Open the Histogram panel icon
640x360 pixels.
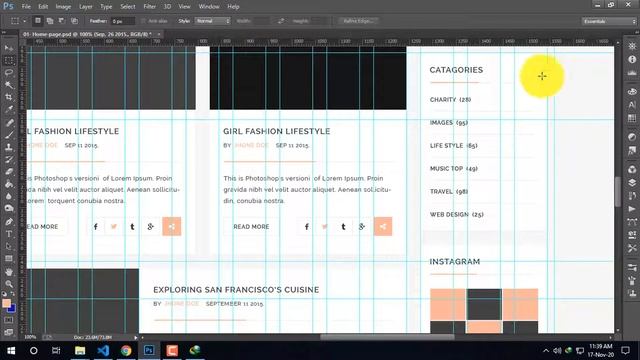(x=632, y=73)
